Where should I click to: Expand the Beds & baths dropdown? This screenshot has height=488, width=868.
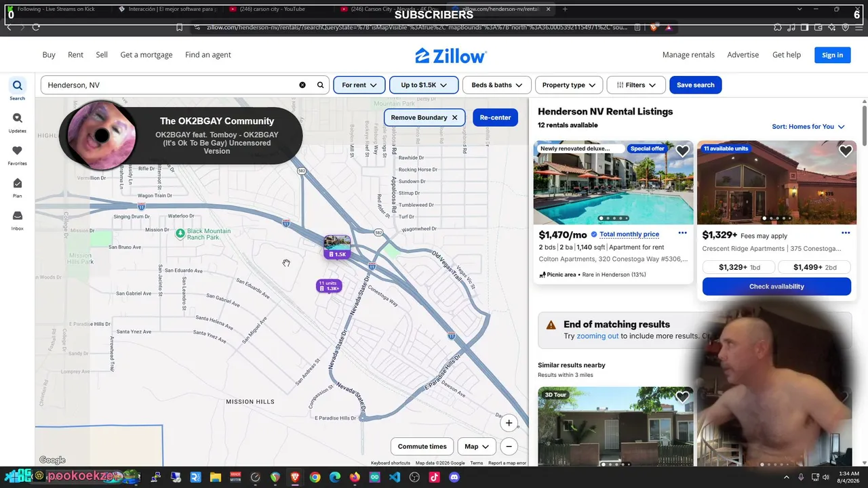496,85
